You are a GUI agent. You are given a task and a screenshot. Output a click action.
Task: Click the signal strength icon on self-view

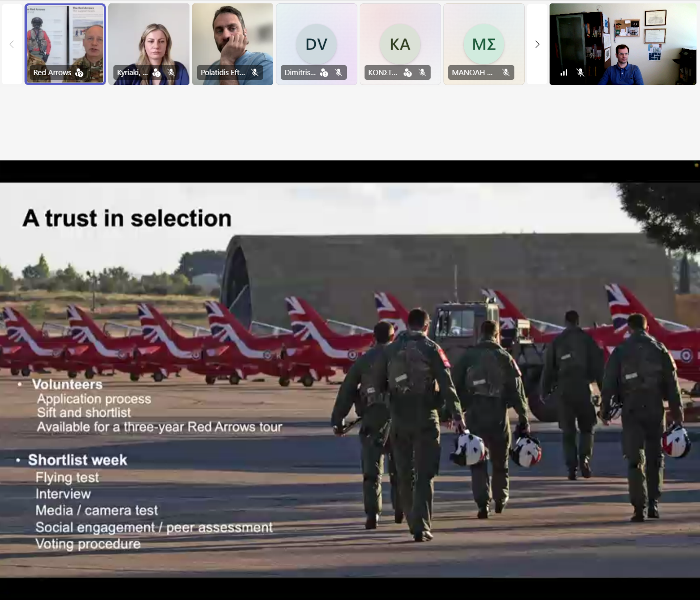pos(564,73)
